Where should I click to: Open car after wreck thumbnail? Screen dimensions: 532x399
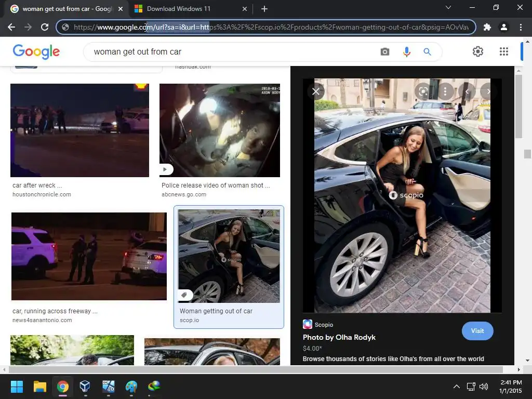tap(79, 130)
